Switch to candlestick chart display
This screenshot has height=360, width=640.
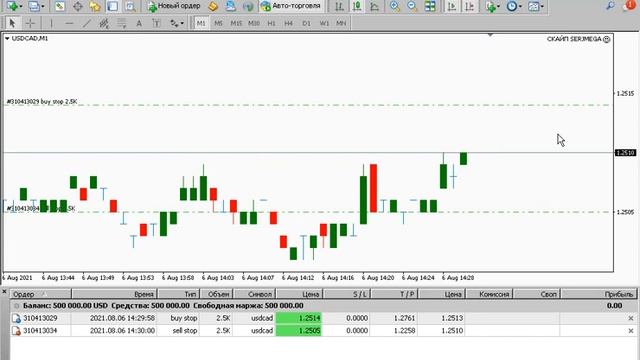(x=357, y=6)
